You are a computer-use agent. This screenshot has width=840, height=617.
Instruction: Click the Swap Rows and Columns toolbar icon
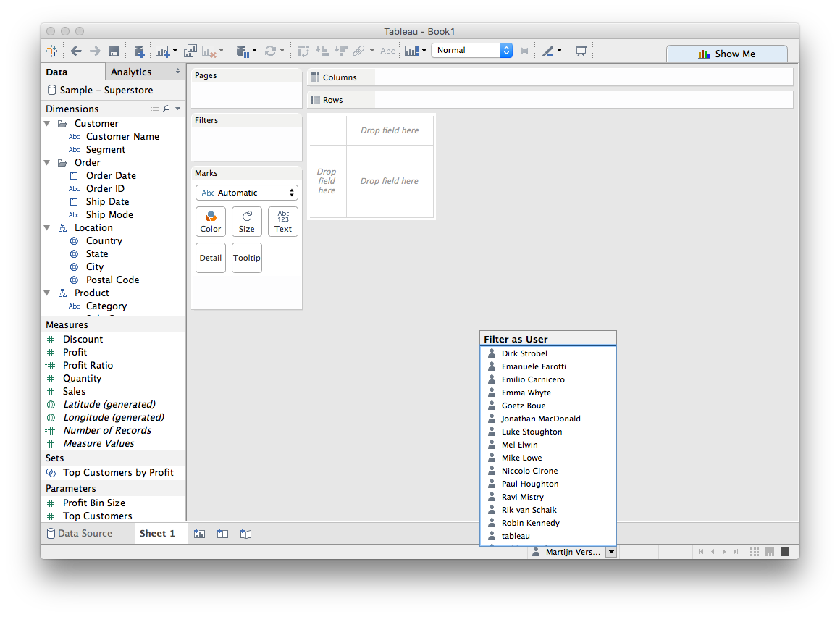pyautogui.click(x=303, y=50)
